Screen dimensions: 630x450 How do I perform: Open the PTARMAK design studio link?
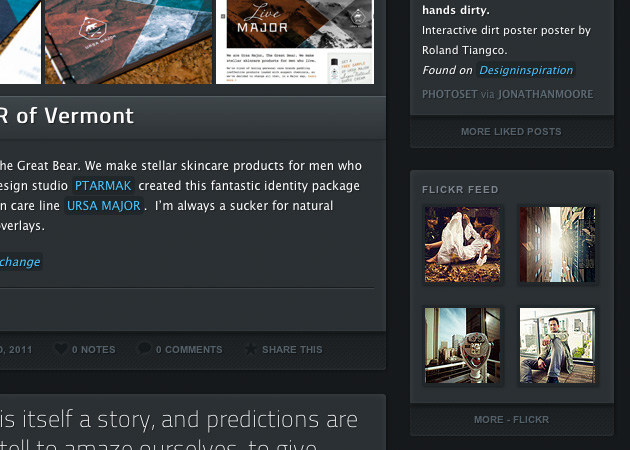point(103,186)
